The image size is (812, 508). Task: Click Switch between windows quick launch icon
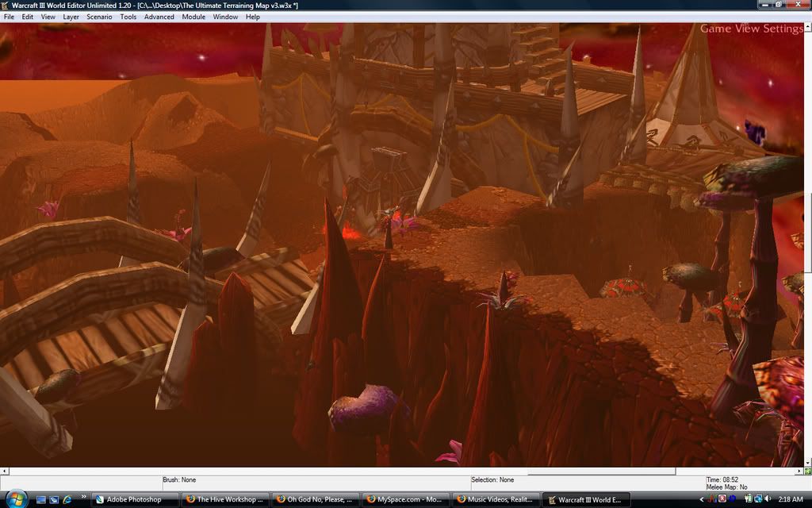(54, 500)
